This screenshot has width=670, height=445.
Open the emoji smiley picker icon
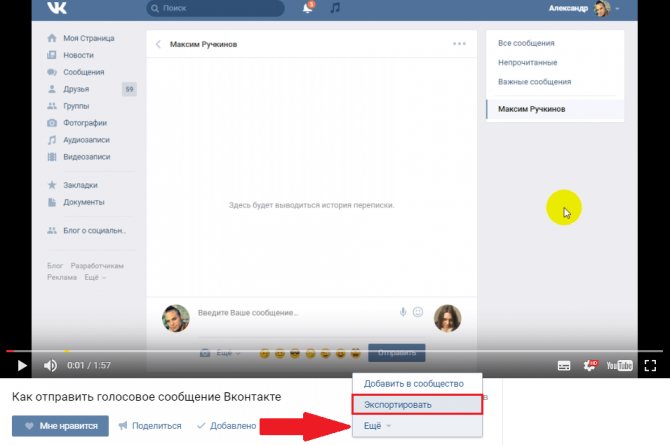coord(418,312)
